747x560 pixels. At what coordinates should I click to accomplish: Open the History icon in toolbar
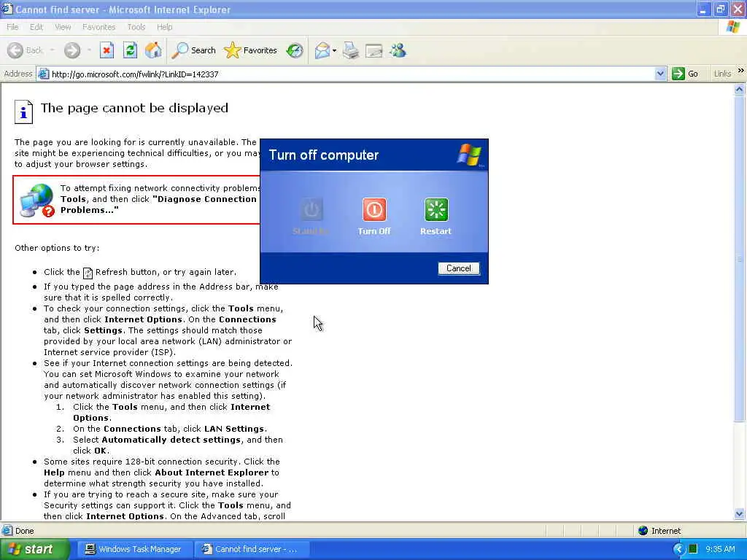pyautogui.click(x=295, y=50)
